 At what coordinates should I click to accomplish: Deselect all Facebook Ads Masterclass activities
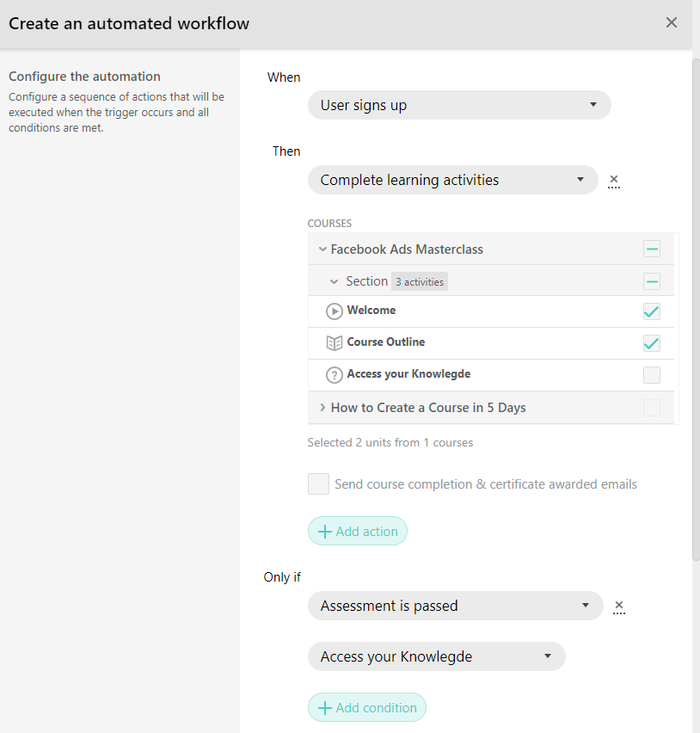click(652, 249)
